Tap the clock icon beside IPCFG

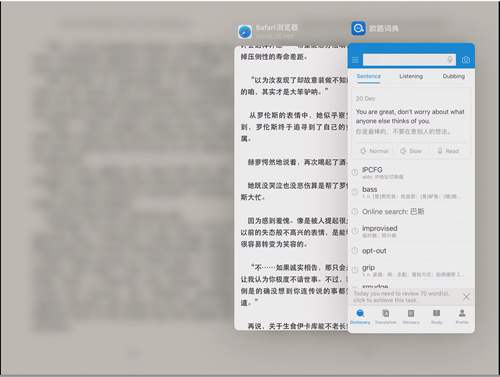pos(355,172)
